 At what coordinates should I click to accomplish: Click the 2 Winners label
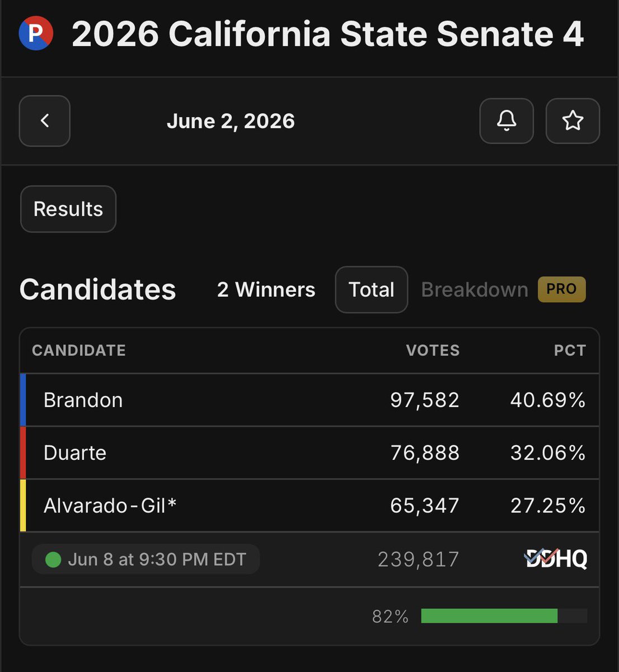click(266, 290)
